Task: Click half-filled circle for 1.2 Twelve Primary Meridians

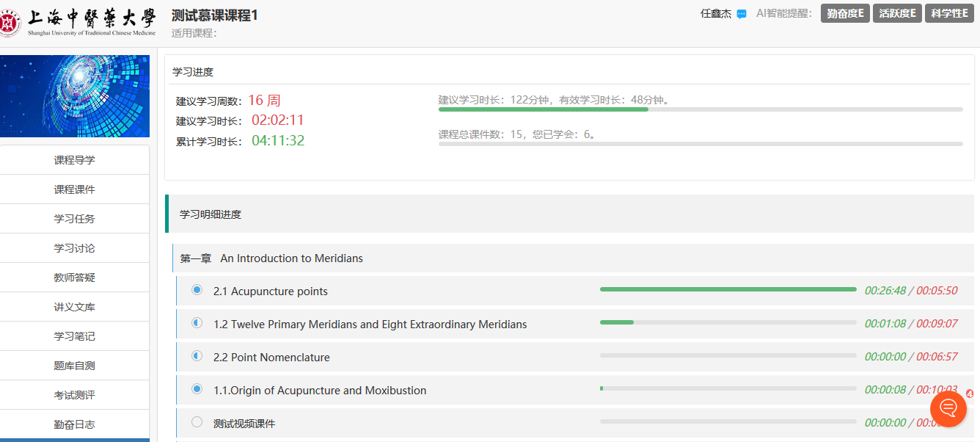Action: (x=197, y=323)
